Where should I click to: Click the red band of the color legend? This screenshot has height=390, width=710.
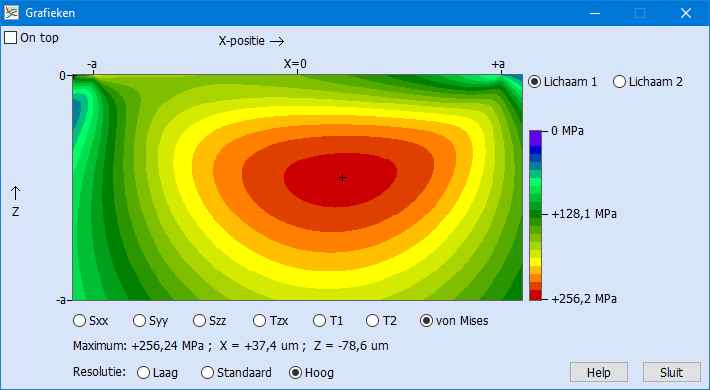(536, 295)
